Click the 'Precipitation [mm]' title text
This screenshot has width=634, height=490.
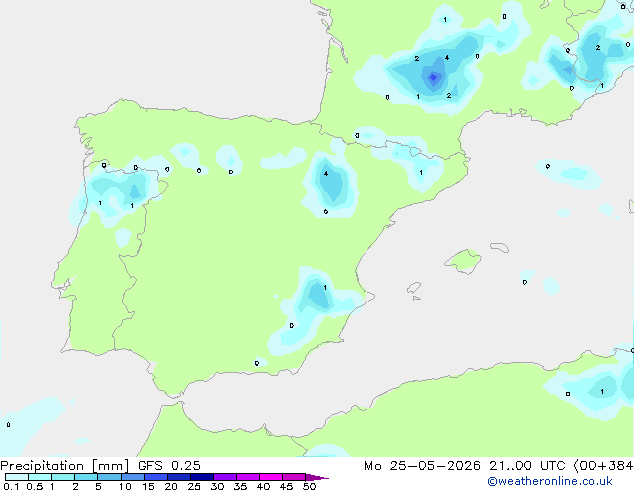[64, 466]
